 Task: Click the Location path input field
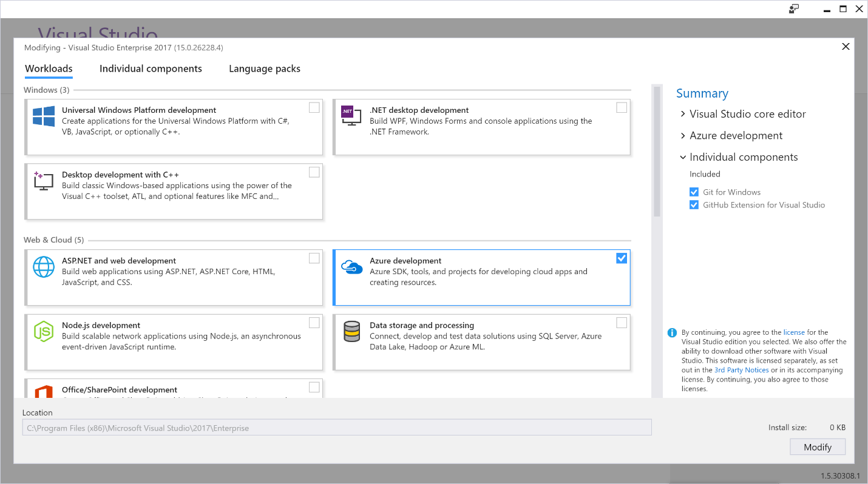coord(337,428)
